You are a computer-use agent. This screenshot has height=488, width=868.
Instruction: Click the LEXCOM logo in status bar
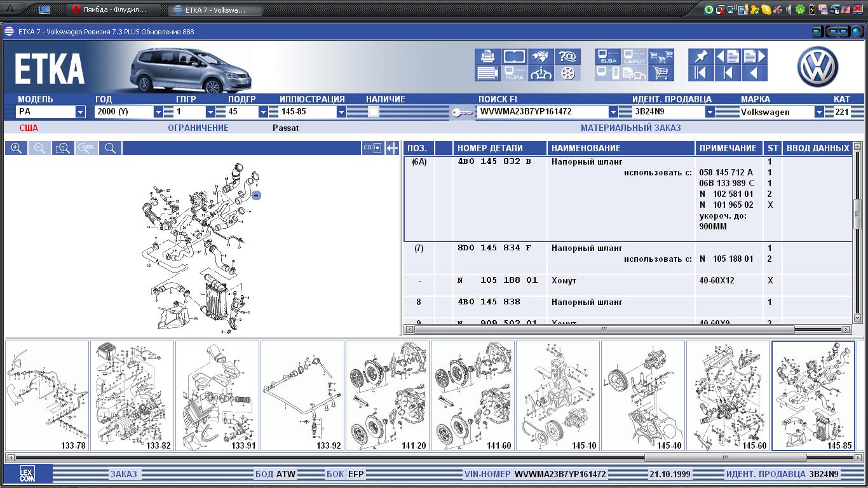click(27, 474)
